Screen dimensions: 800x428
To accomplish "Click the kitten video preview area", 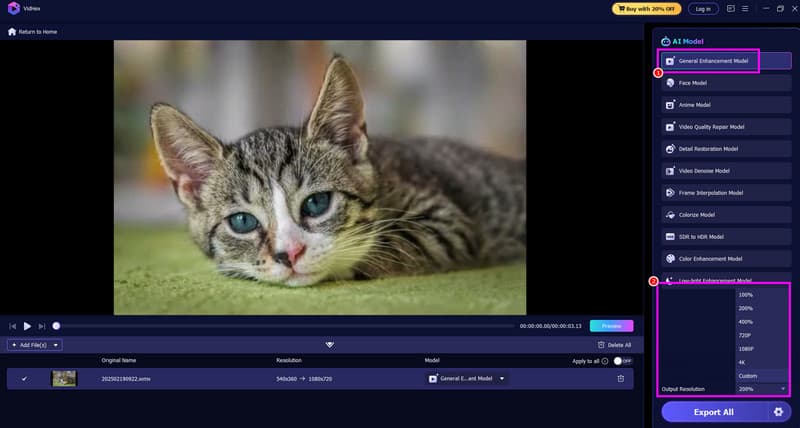I will point(320,178).
